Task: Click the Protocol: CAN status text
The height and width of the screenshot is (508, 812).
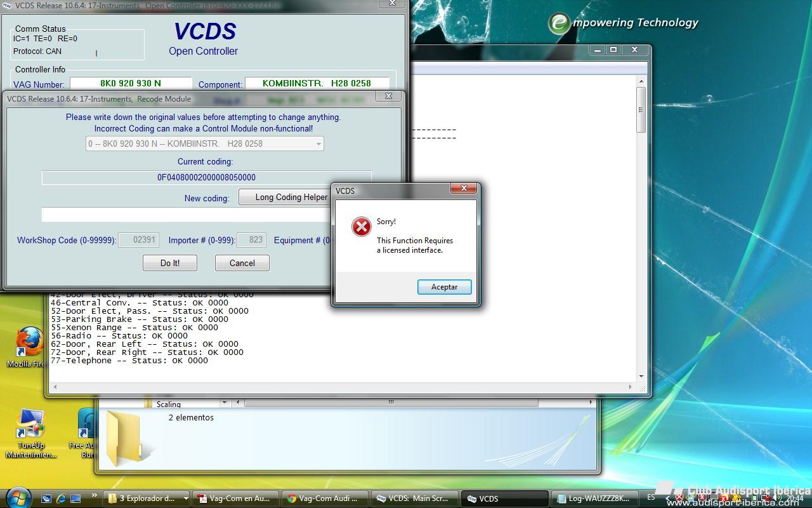Action: click(x=37, y=51)
